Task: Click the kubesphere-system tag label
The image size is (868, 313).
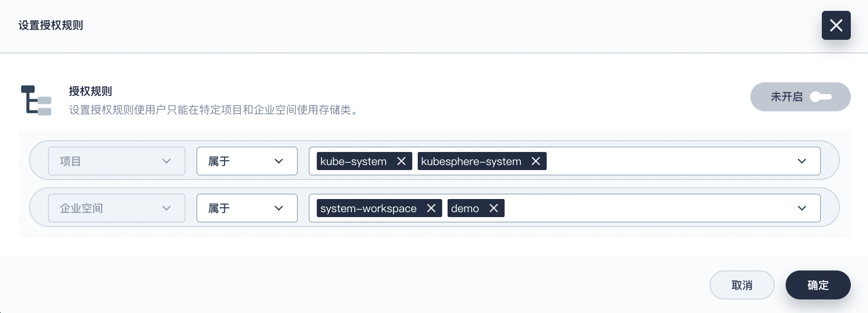Action: click(471, 161)
